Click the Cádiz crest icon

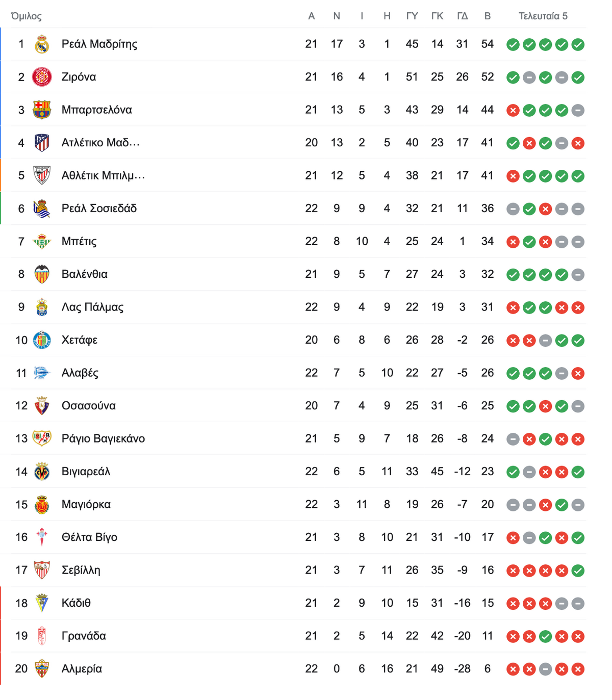(42, 603)
